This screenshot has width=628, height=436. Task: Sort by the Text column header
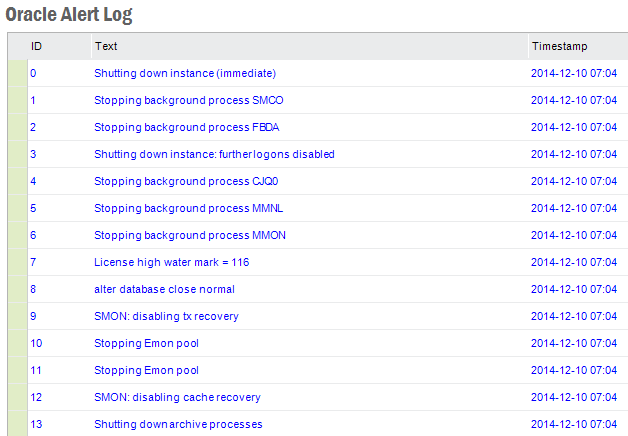click(x=106, y=46)
